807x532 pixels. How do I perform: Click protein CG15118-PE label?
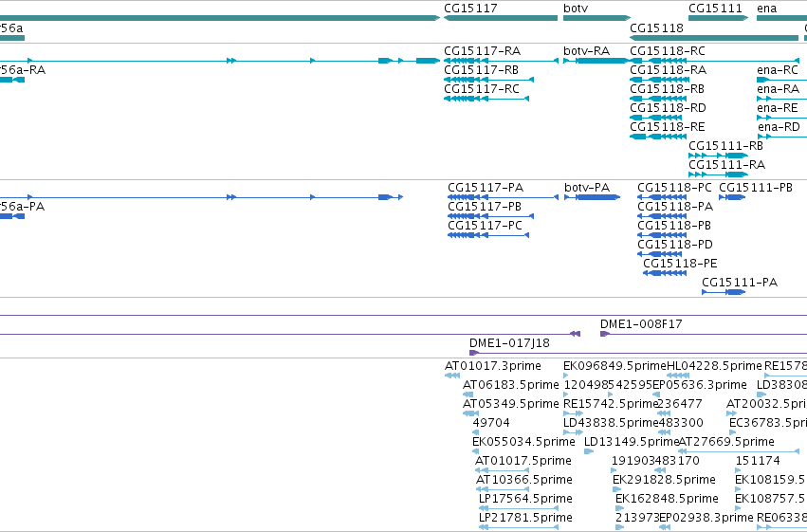680,264
